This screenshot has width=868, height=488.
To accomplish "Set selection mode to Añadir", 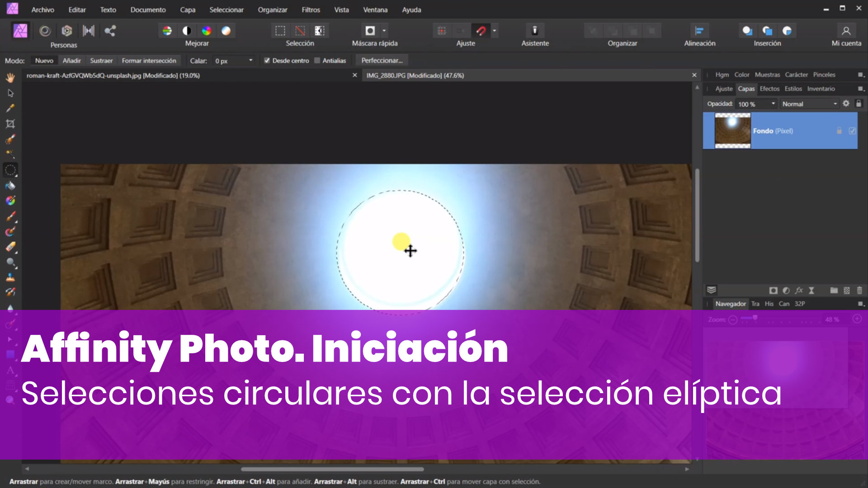I will (x=71, y=61).
